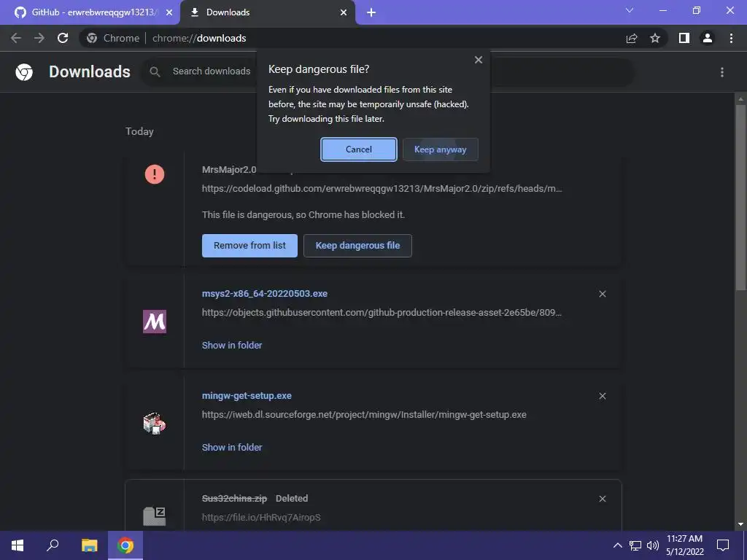Click the "This file is dangerous" message
This screenshot has height=560, width=747.
coord(303,215)
